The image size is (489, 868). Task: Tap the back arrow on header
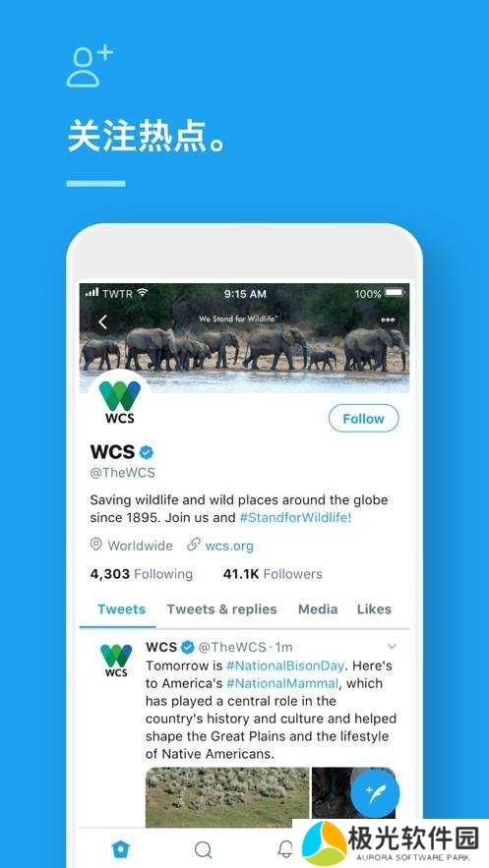[102, 321]
